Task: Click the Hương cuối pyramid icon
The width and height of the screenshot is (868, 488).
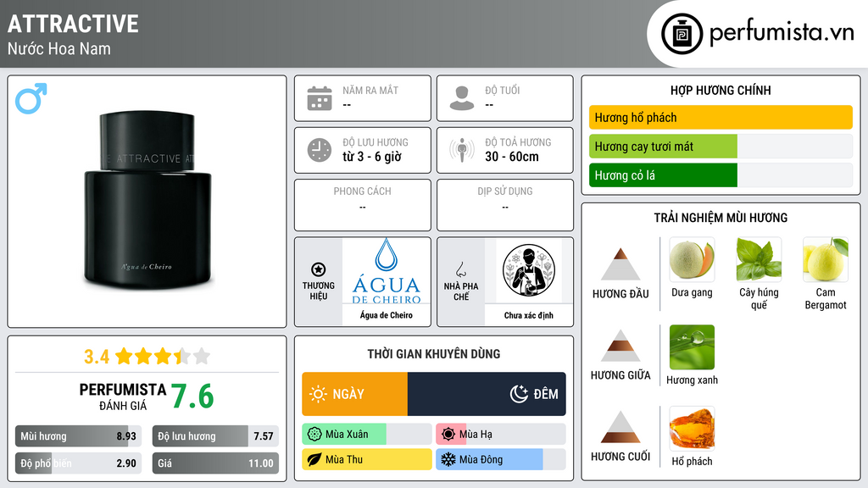Action: [x=620, y=427]
